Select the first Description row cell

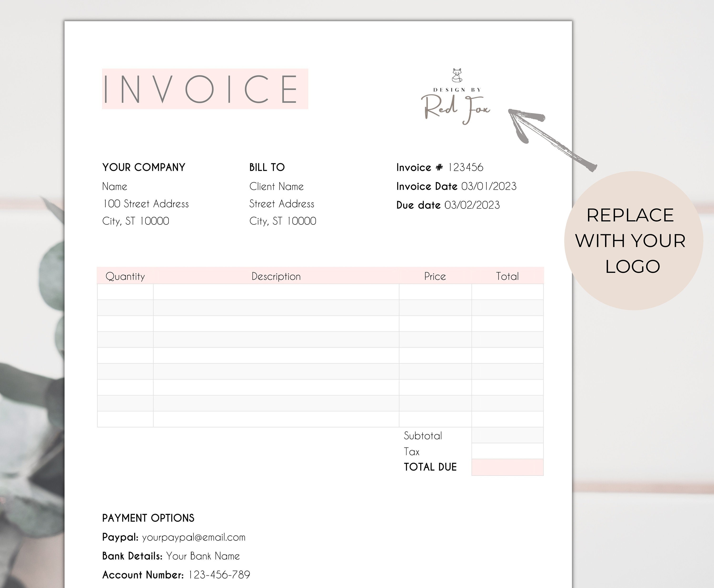pos(276,292)
